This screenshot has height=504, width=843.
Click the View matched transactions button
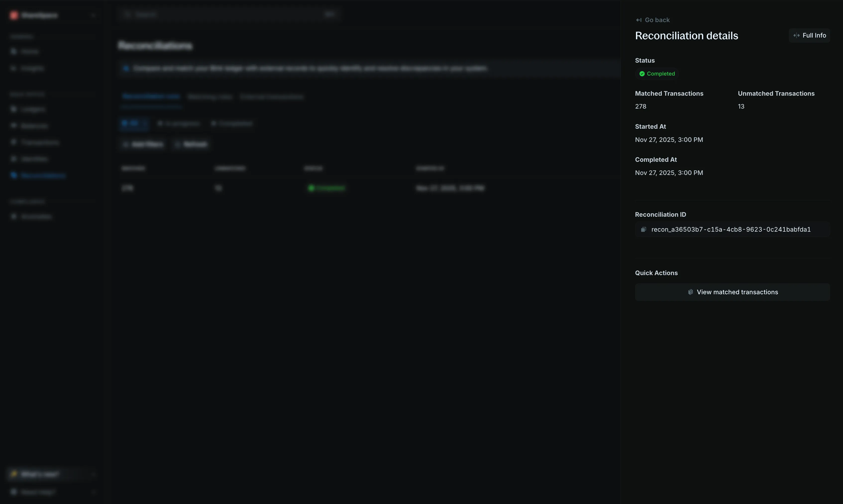(x=732, y=292)
